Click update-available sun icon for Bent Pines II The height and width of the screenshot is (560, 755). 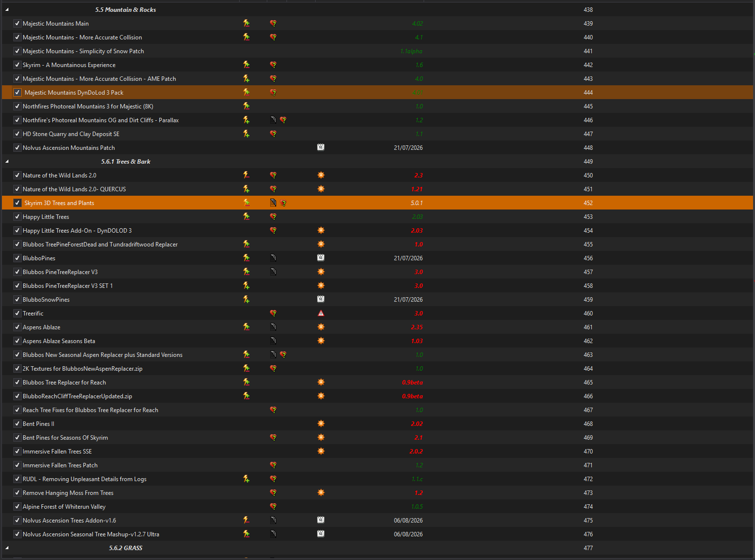pyautogui.click(x=321, y=423)
